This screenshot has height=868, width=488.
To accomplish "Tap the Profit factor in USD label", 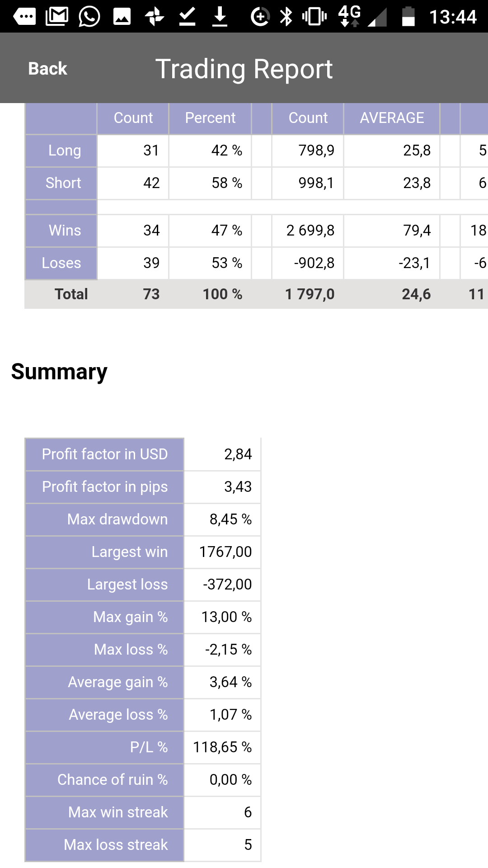I will tap(104, 454).
